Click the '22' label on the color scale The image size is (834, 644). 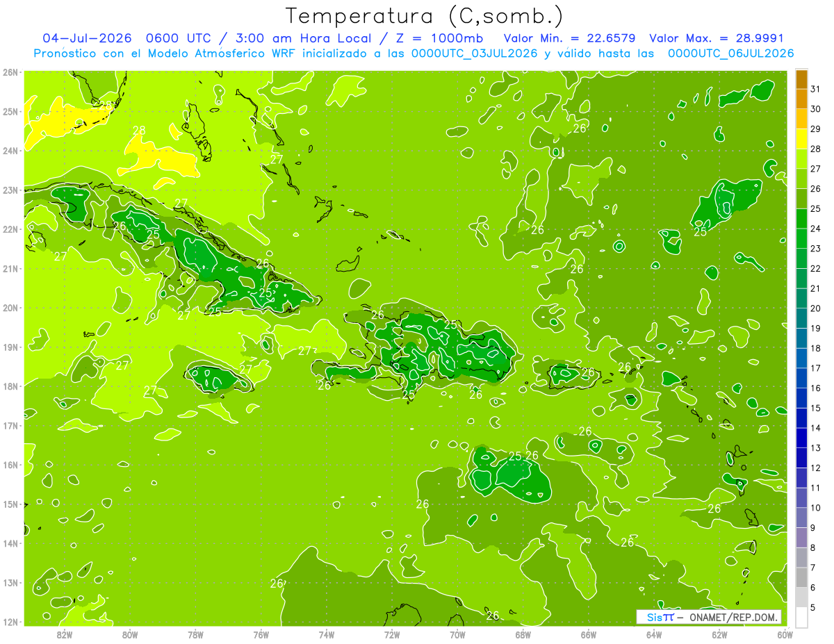click(816, 268)
